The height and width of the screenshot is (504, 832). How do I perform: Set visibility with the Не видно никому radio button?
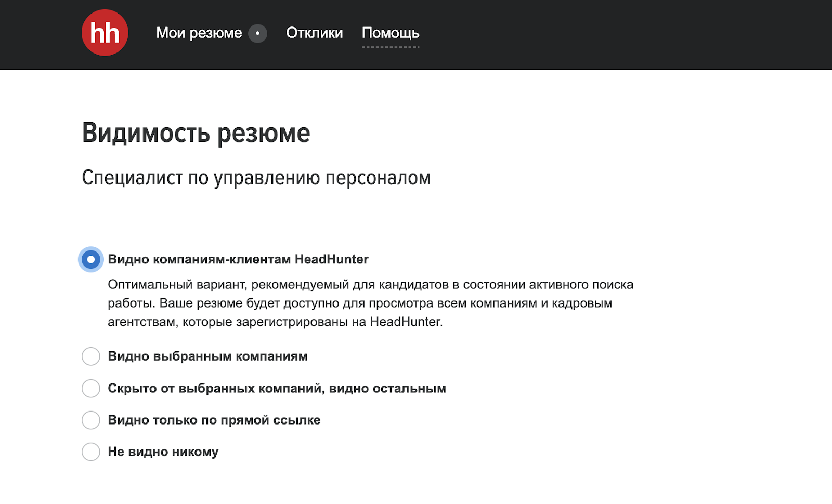tap(91, 452)
